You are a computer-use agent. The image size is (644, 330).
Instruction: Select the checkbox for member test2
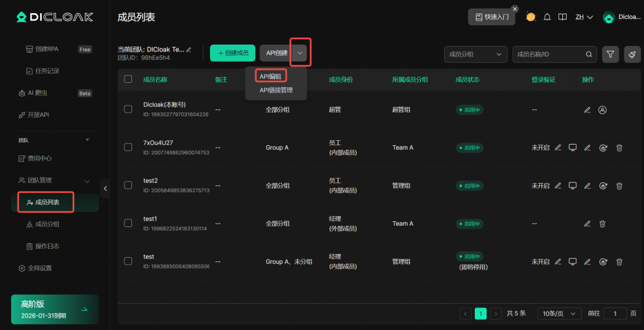click(128, 185)
